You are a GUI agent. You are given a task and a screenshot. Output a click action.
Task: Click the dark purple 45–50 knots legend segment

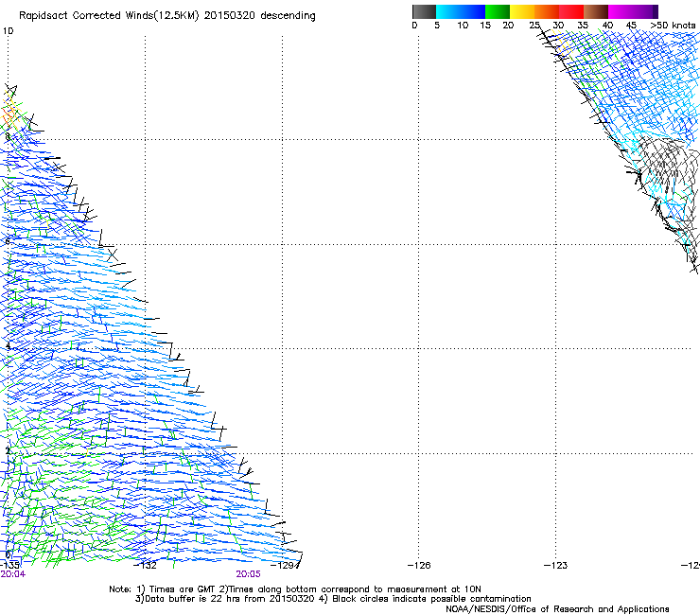pos(645,11)
